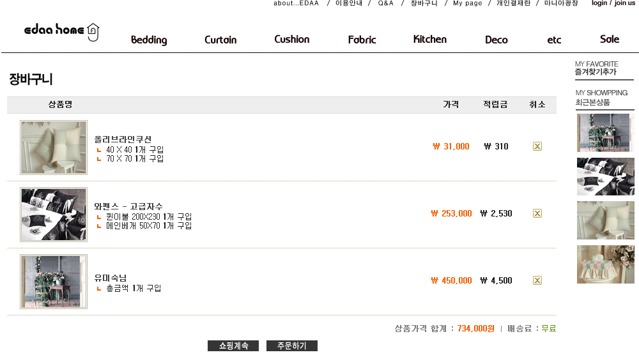Click the 와펜스 bedding thumbnail in cart
639x364 pixels.
54,215
